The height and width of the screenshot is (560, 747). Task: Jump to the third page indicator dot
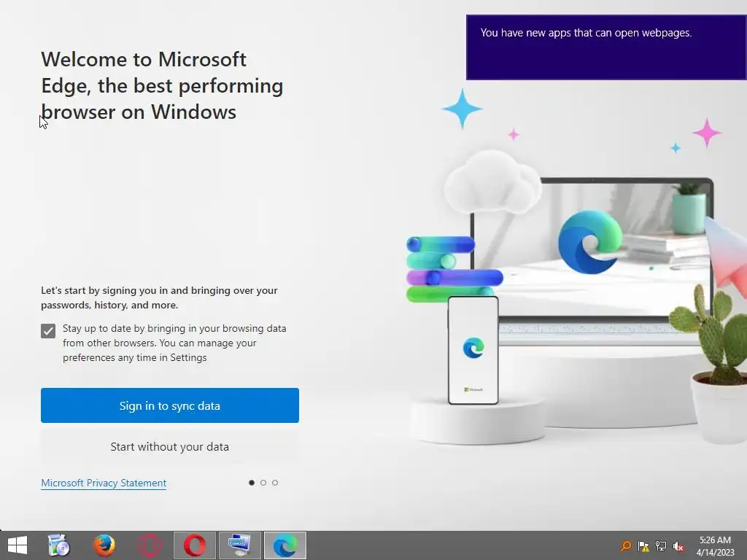(x=275, y=483)
